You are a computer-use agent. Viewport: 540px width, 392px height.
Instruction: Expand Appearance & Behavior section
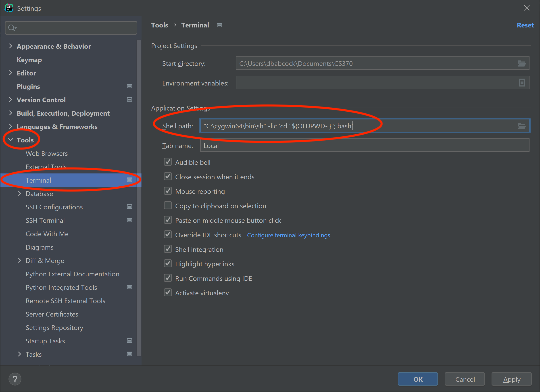coord(10,46)
